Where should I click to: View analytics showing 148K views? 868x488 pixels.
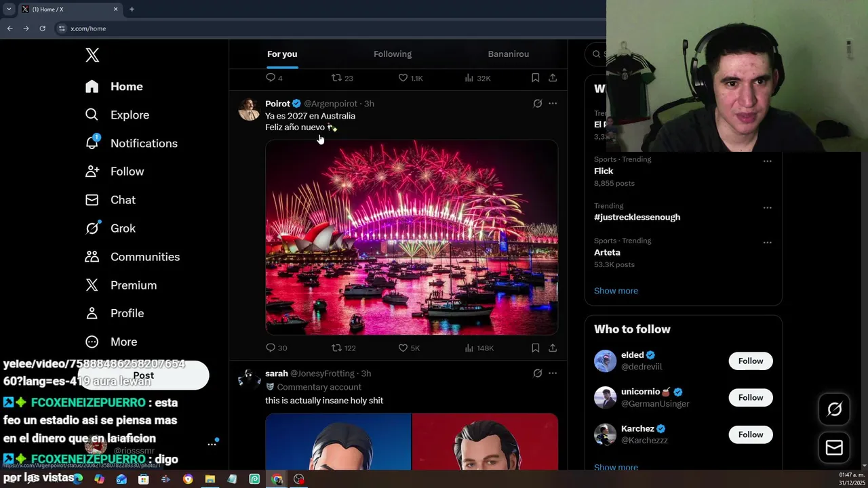[x=479, y=348]
